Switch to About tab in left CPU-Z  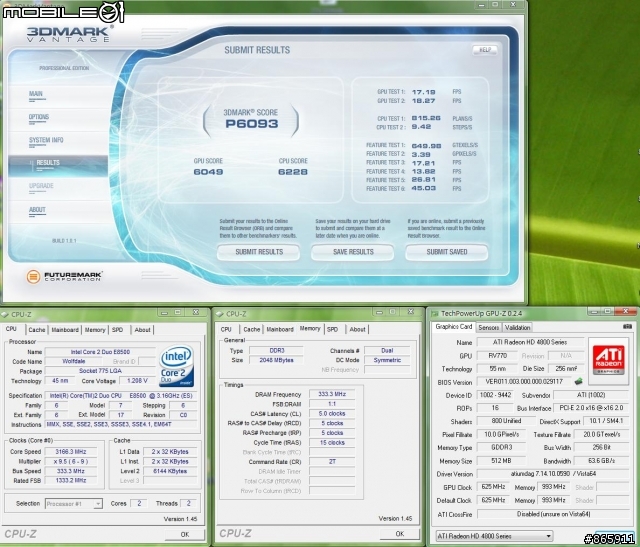[x=142, y=330]
